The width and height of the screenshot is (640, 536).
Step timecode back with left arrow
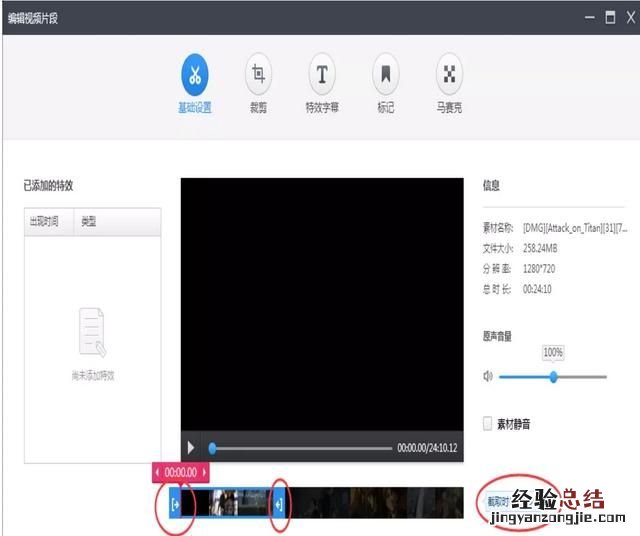pyautogui.click(x=158, y=472)
